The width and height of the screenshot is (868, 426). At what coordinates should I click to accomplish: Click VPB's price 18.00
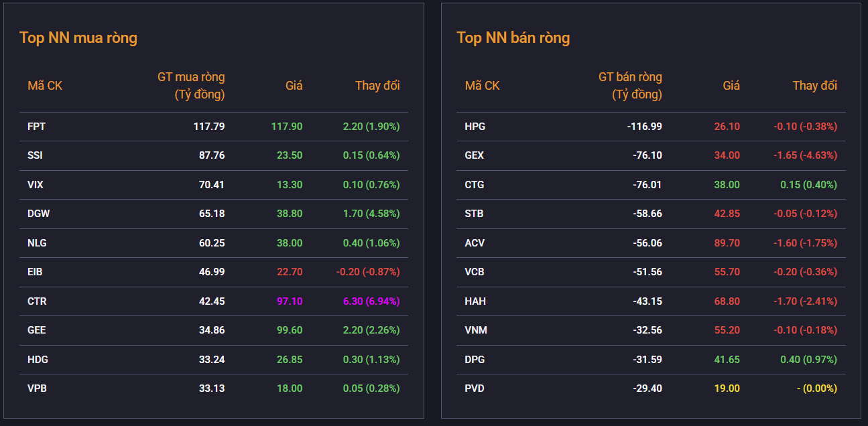(x=290, y=388)
